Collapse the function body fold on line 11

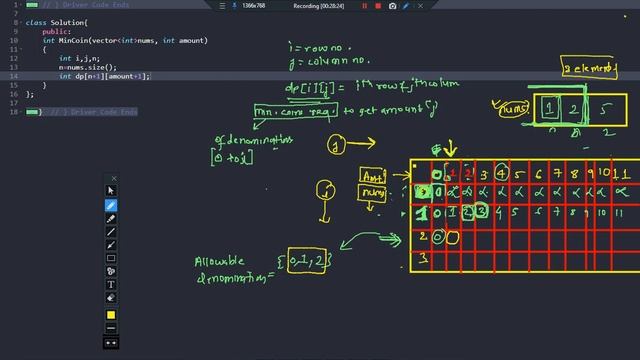pos(21,49)
